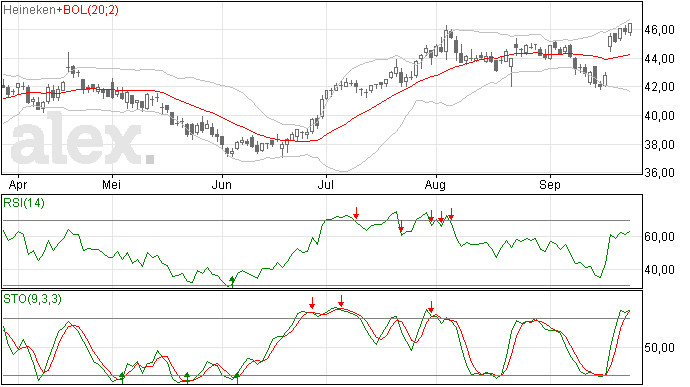Click the "42,00" price axis label

(x=659, y=87)
